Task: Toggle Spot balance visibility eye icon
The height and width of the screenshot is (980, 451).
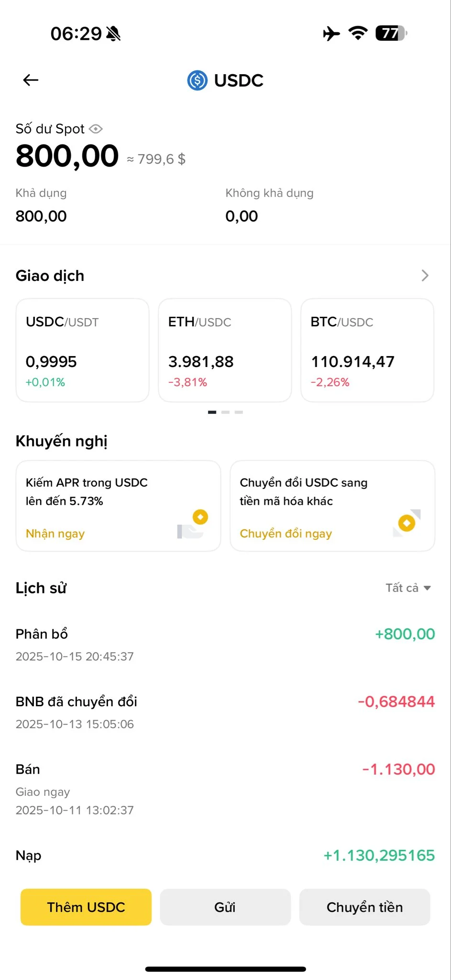Action: coord(96,129)
